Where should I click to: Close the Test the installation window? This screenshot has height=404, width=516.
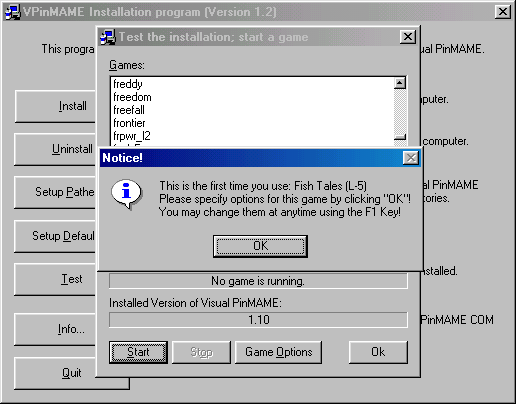(408, 37)
